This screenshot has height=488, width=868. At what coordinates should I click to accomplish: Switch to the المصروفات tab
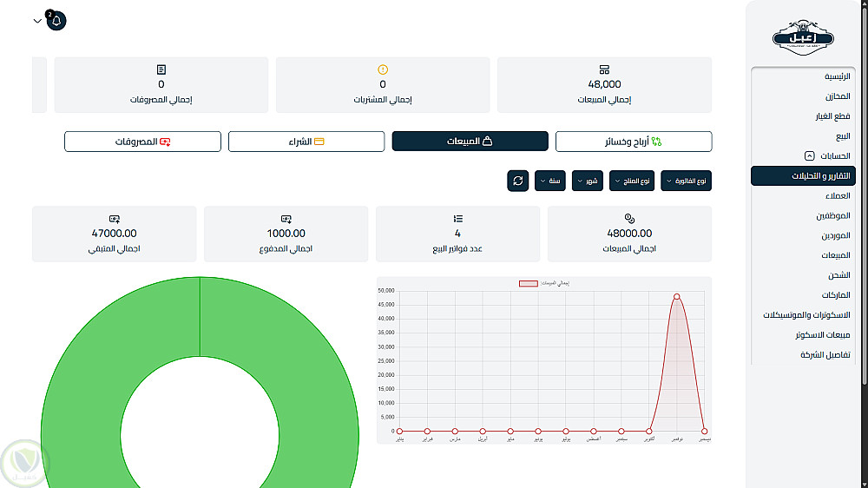143,142
